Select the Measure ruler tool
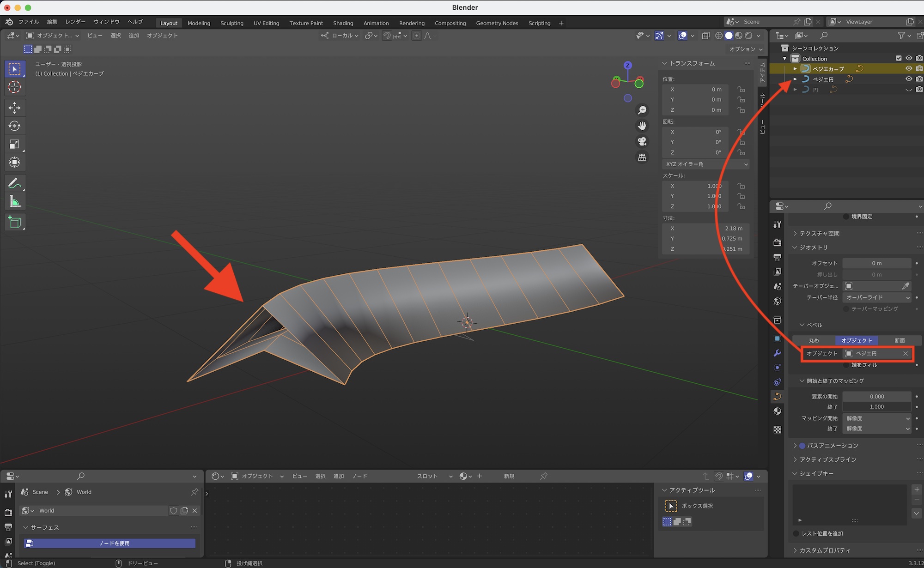 (x=14, y=201)
